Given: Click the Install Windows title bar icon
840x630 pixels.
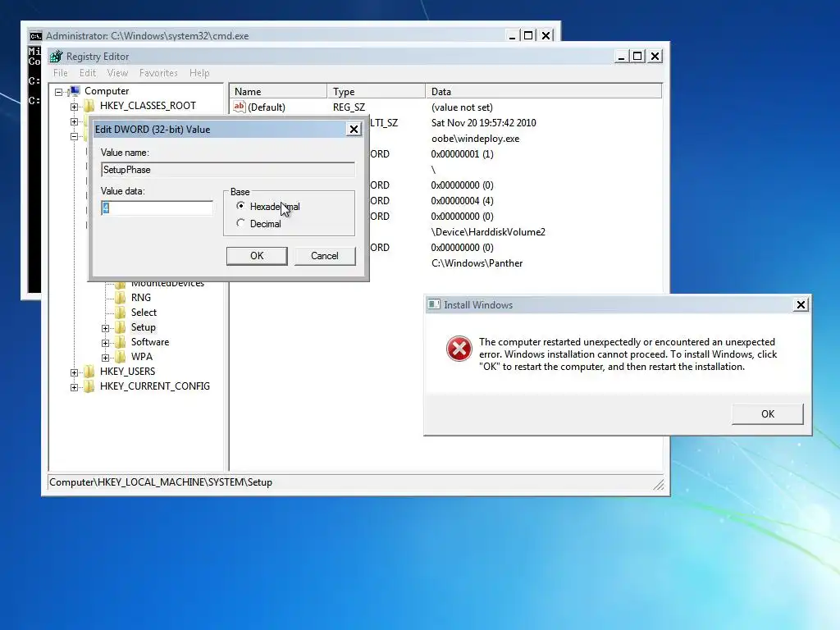Looking at the screenshot, I should (x=434, y=304).
